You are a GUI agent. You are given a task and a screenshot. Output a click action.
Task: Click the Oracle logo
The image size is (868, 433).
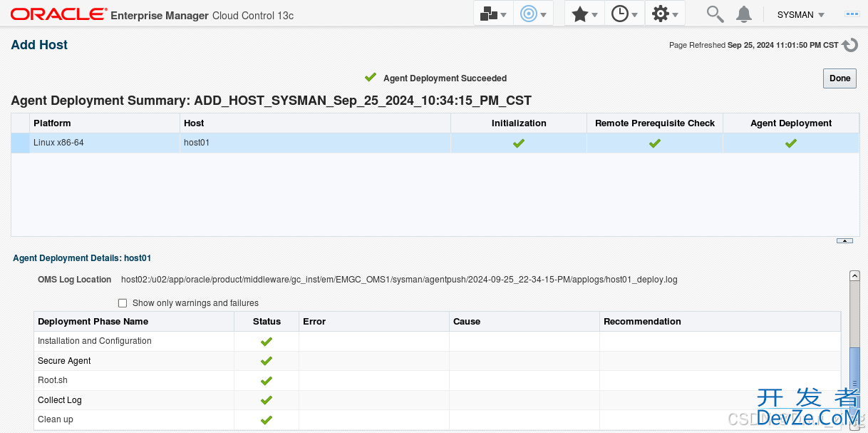pos(59,14)
